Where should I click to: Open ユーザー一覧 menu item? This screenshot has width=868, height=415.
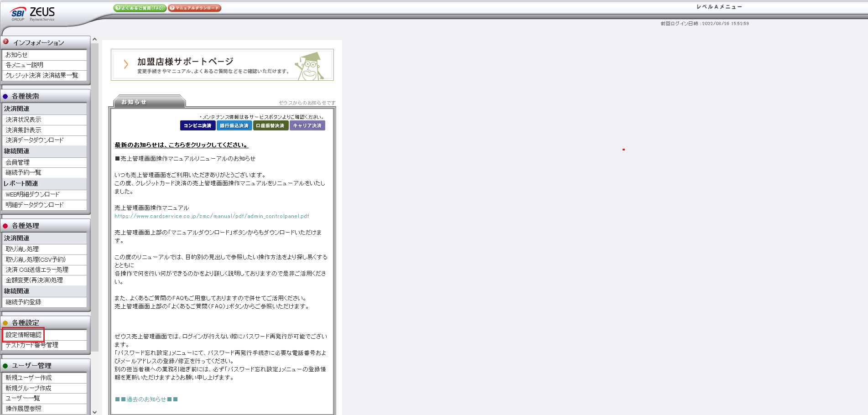[44, 398]
